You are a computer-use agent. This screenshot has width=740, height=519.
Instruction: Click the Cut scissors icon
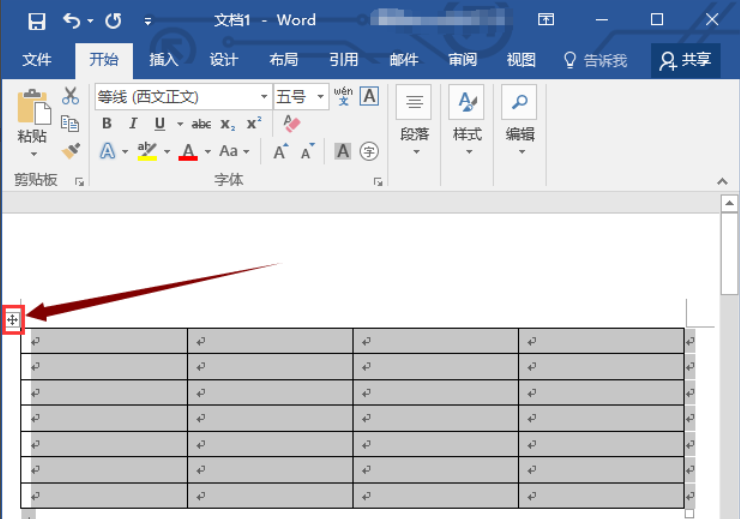tap(70, 96)
